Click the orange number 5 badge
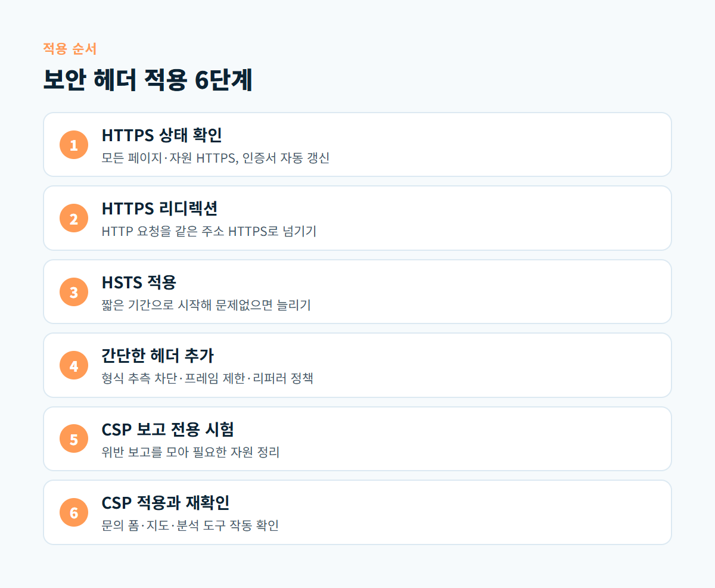This screenshot has width=715, height=588. point(74,439)
